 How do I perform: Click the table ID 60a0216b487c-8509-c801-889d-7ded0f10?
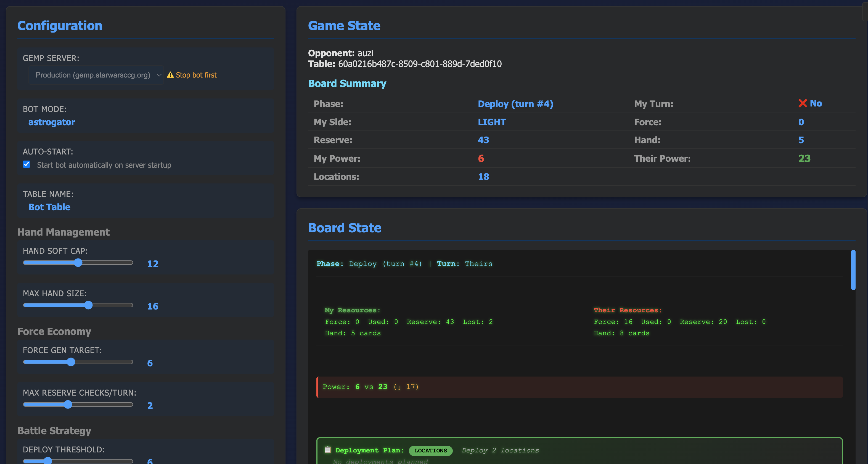pos(420,64)
